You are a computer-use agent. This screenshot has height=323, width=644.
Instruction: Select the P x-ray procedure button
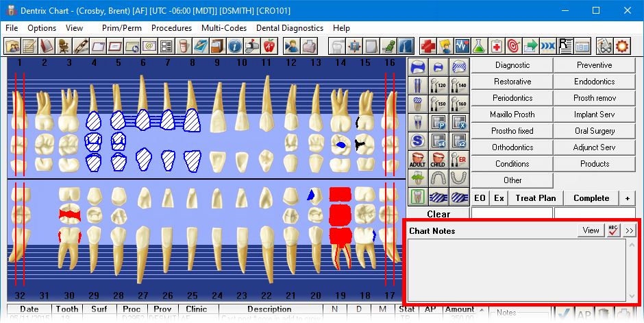pos(438,123)
